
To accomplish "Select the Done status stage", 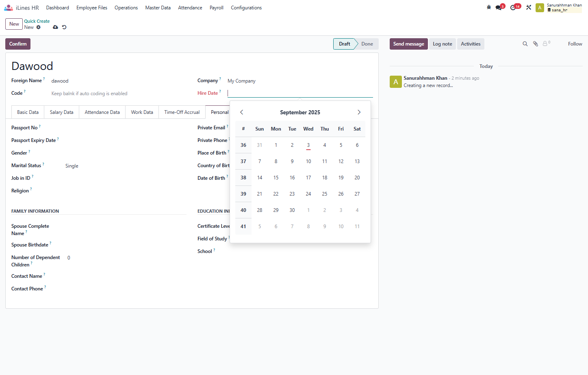I will [367, 44].
